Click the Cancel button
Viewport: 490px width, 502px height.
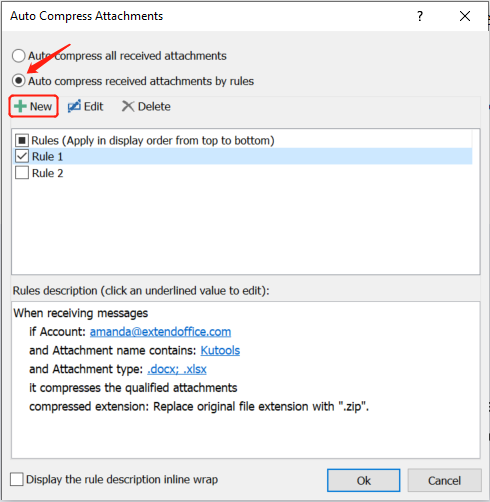[444, 480]
